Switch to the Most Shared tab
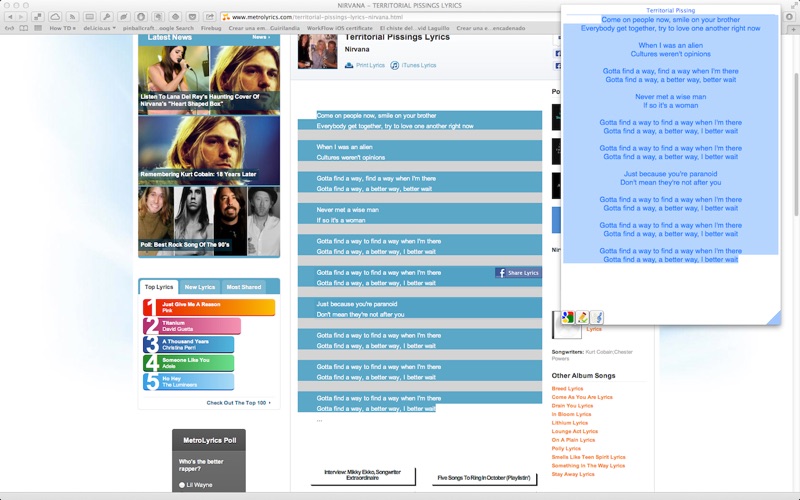 pyautogui.click(x=243, y=287)
